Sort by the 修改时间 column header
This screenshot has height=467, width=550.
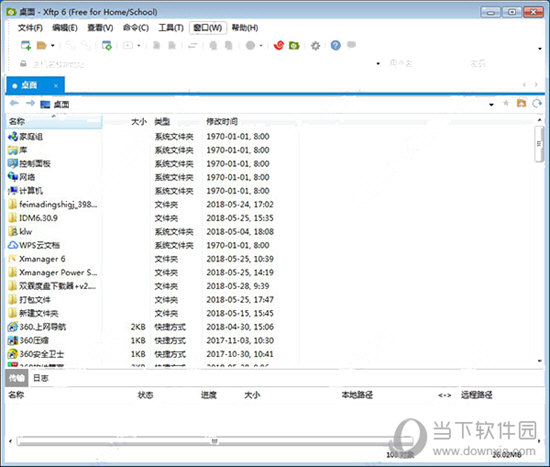tap(222, 122)
